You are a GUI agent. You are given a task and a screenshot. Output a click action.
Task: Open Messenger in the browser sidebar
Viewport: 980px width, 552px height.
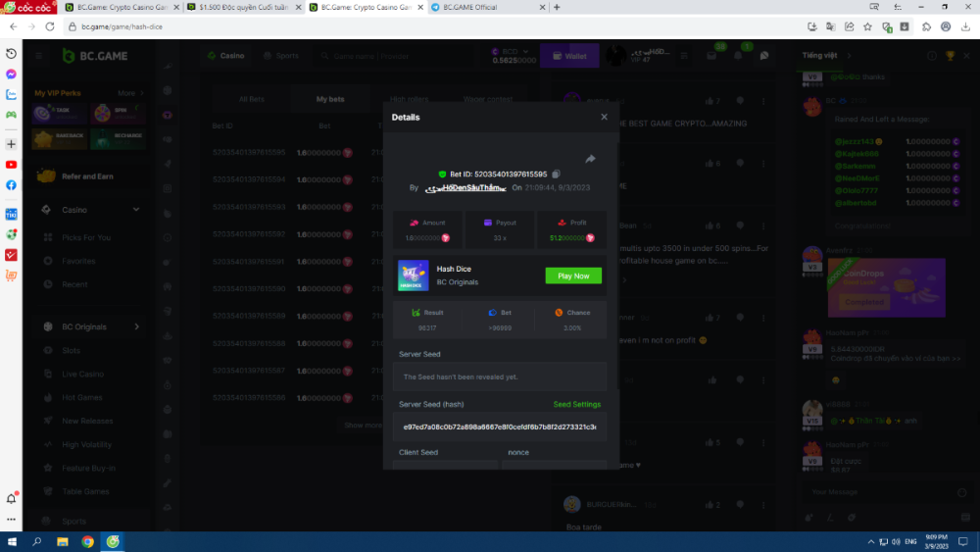[x=11, y=75]
